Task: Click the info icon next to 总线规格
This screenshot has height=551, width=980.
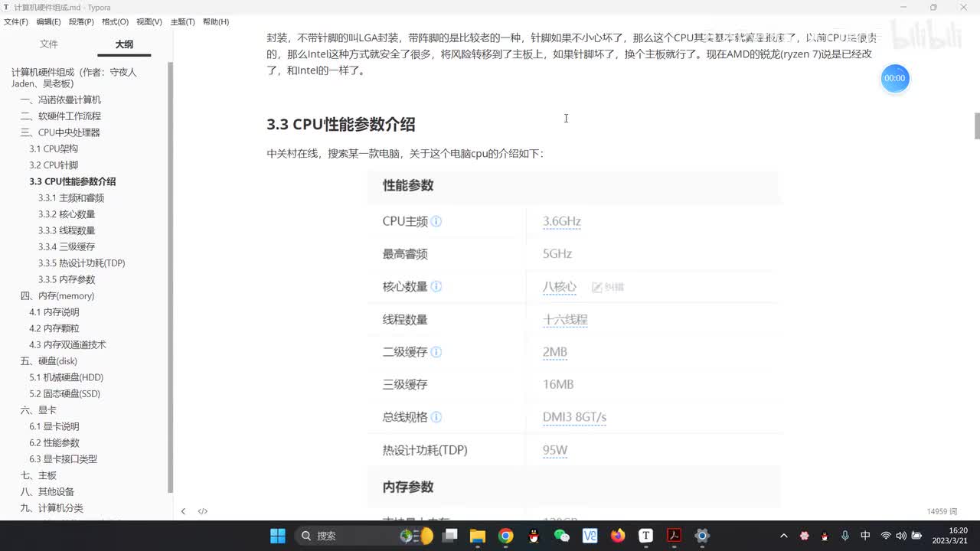Action: pyautogui.click(x=436, y=417)
